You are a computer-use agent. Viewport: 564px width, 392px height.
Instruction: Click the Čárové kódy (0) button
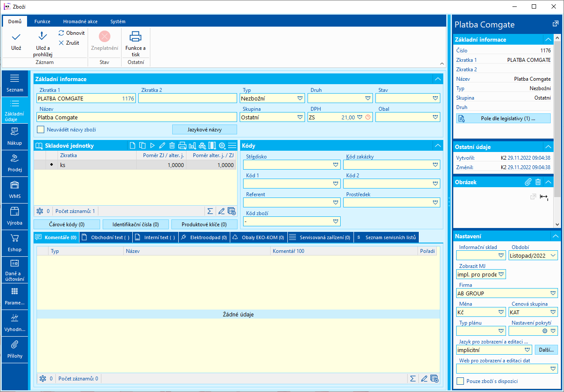point(67,224)
